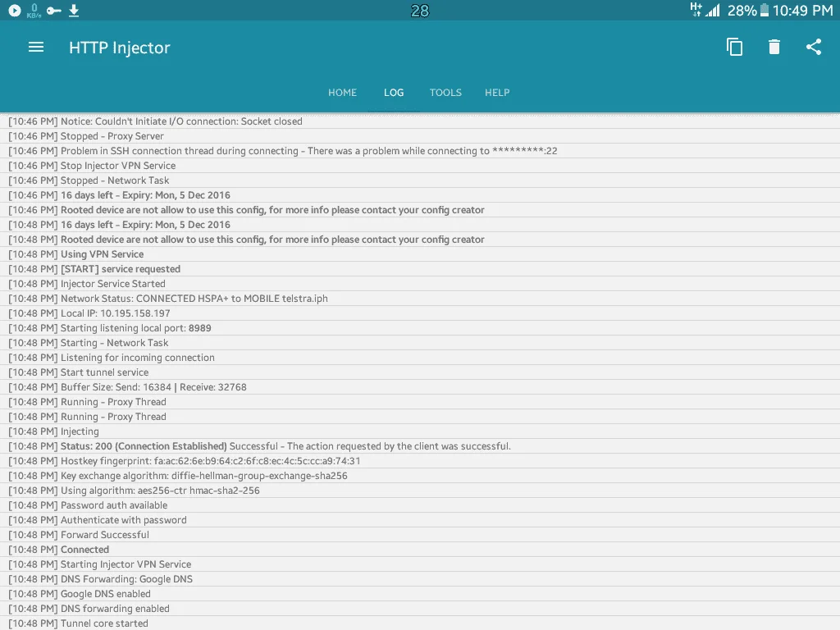Screen dimensions: 840x630
Task: Copy the log with the copy icon
Action: coord(734,47)
